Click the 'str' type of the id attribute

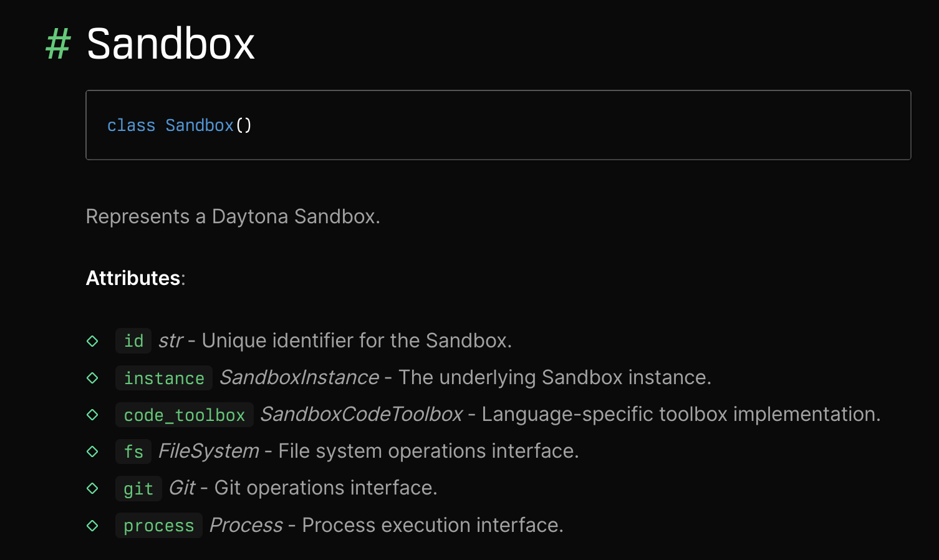(171, 340)
